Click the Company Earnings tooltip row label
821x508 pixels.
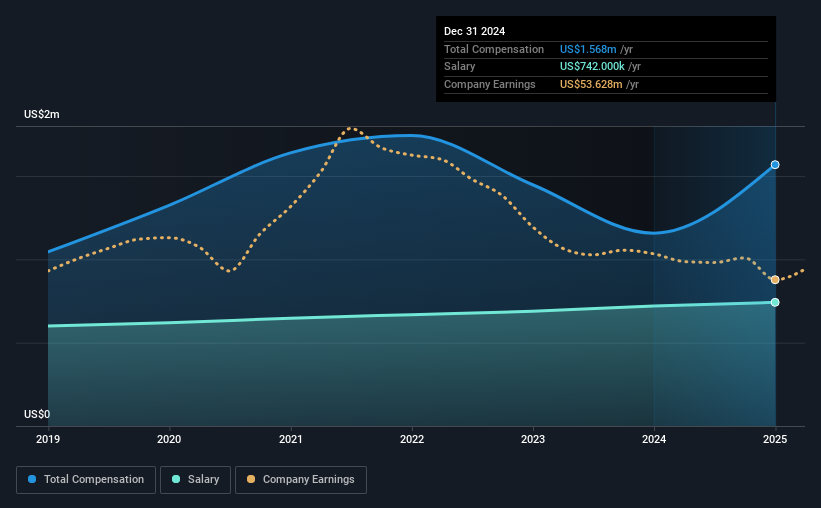coord(490,84)
